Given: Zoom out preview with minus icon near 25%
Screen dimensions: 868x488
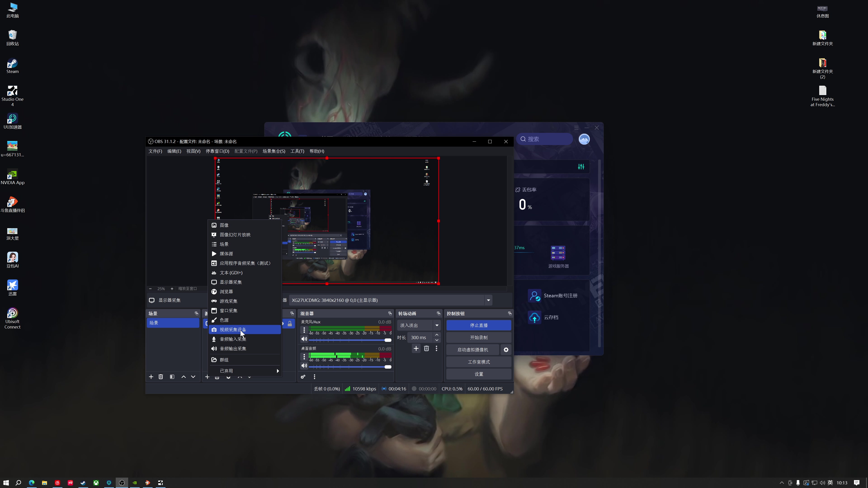Looking at the screenshot, I should tap(150, 289).
